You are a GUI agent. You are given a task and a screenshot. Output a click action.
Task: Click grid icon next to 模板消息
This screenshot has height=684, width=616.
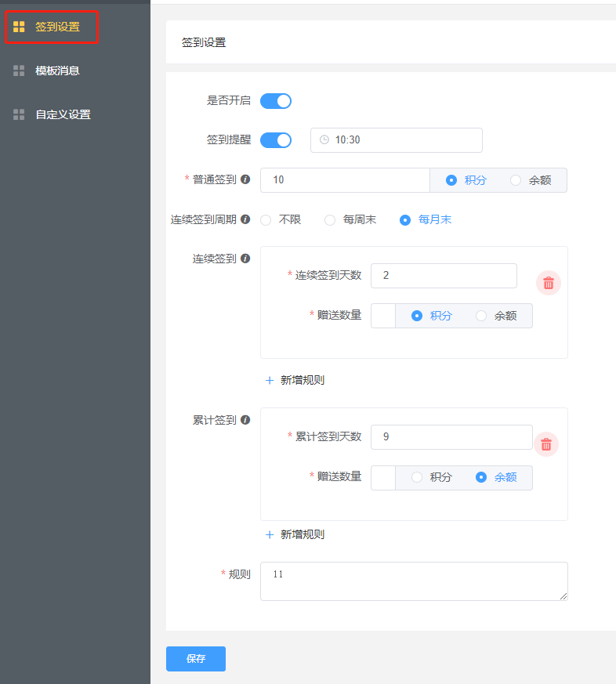[19, 71]
